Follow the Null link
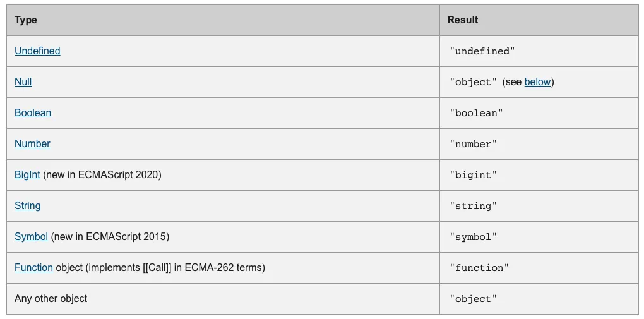 (23, 81)
